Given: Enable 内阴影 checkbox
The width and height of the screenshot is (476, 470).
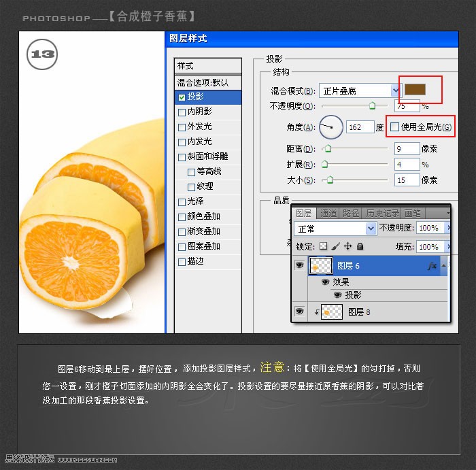Looking at the screenshot, I should 182,112.
